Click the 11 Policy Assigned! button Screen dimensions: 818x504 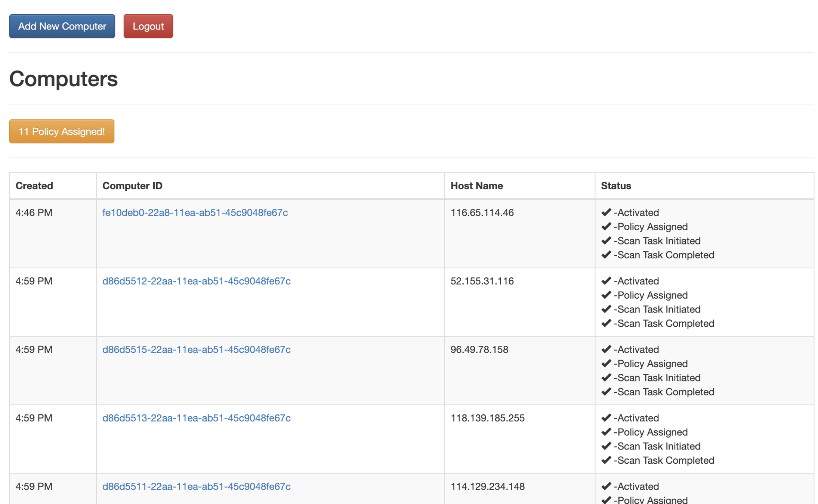62,131
